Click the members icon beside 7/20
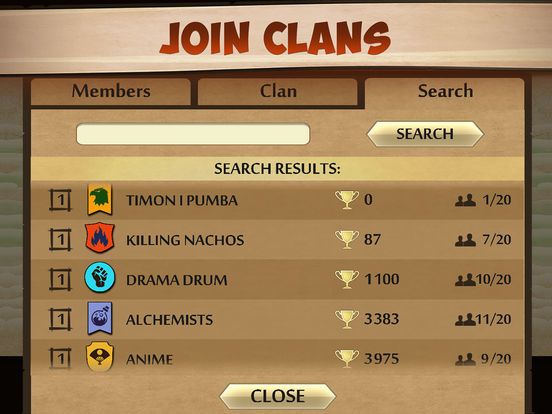Image resolution: width=552 pixels, height=414 pixels. 465,240
